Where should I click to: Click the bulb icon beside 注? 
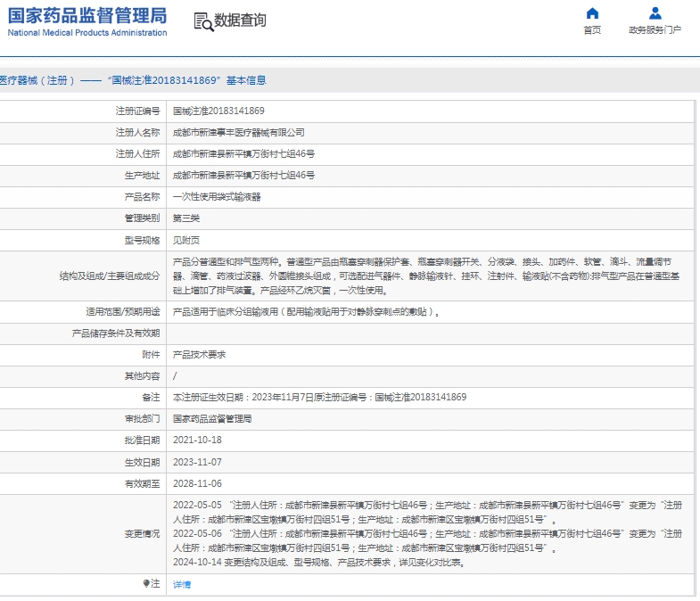pos(146,583)
